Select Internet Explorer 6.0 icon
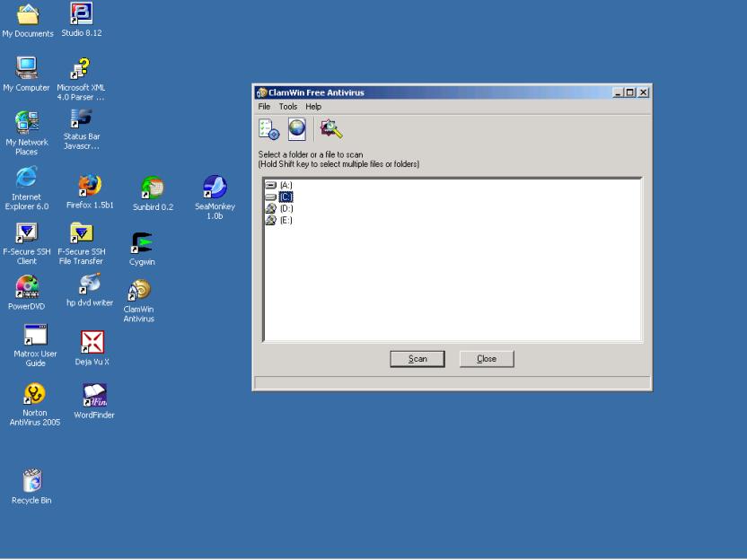747x560 pixels. (x=27, y=188)
